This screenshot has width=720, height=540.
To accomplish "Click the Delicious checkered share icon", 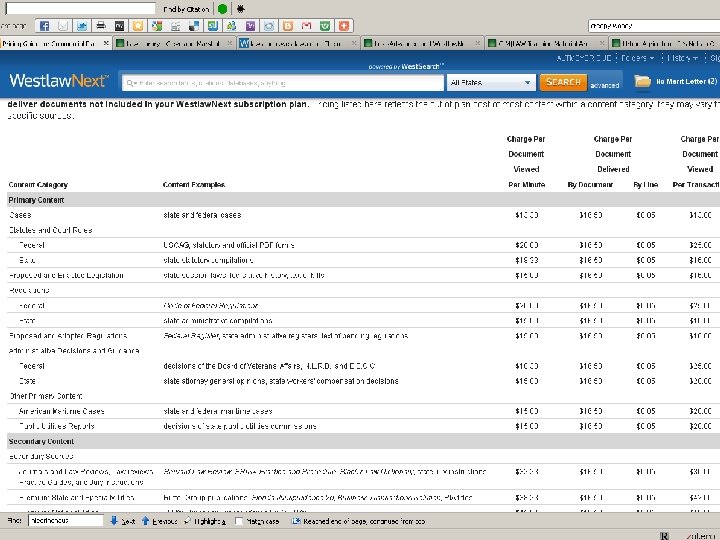I will pyautogui.click(x=194, y=26).
